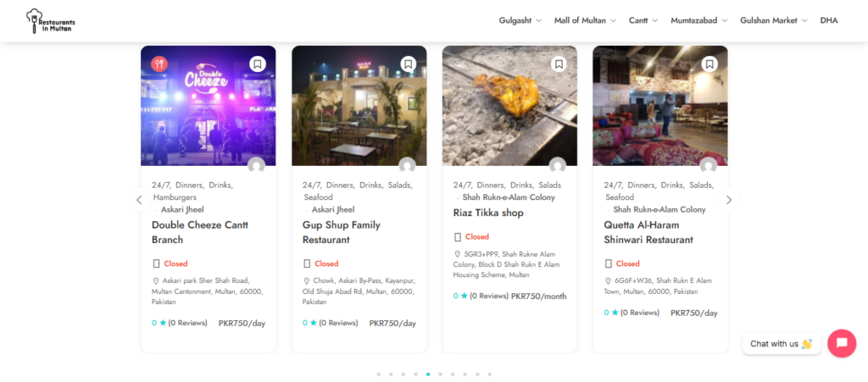Open the DHA menu item
This screenshot has width=868, height=382.
click(x=828, y=20)
